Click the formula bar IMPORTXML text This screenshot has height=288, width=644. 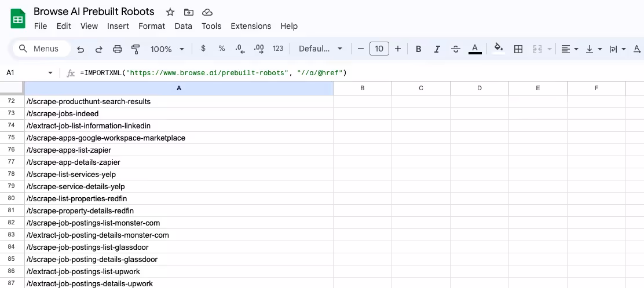(214, 73)
